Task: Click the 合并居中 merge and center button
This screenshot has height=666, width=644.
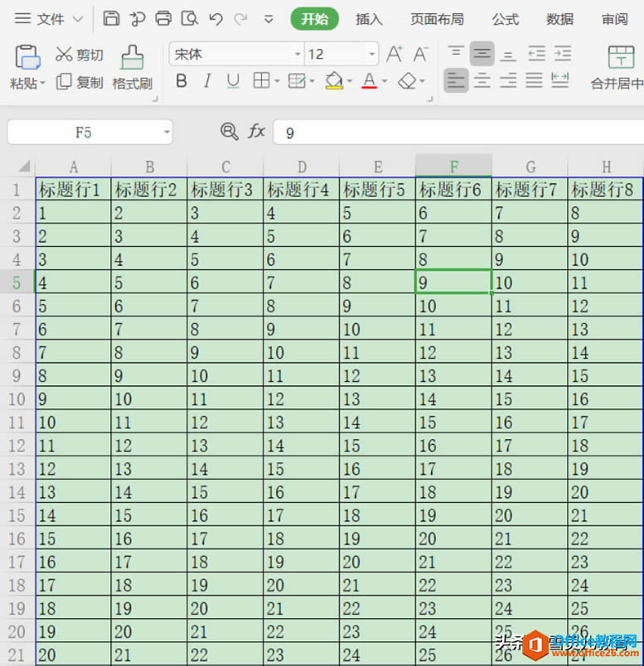Action: (617, 68)
